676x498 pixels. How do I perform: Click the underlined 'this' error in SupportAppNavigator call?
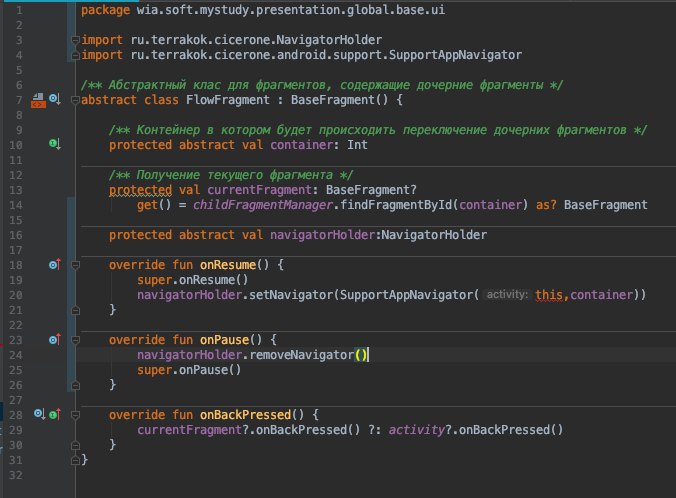(548, 295)
